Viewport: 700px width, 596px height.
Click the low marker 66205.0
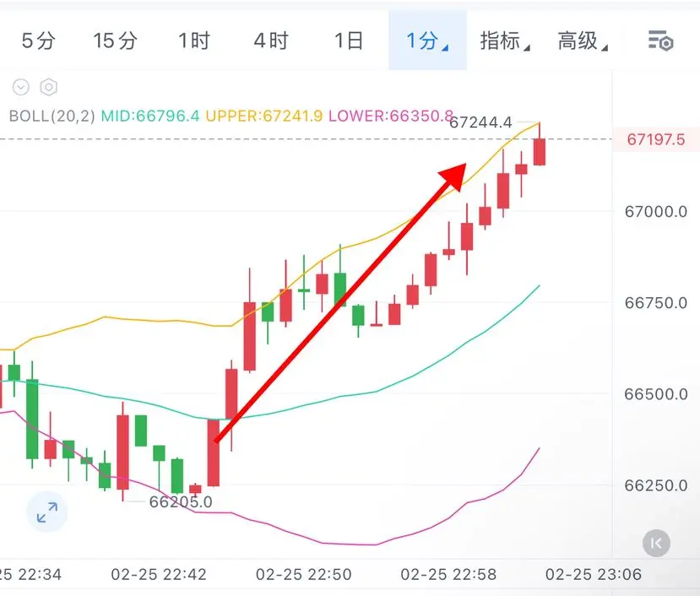181,501
